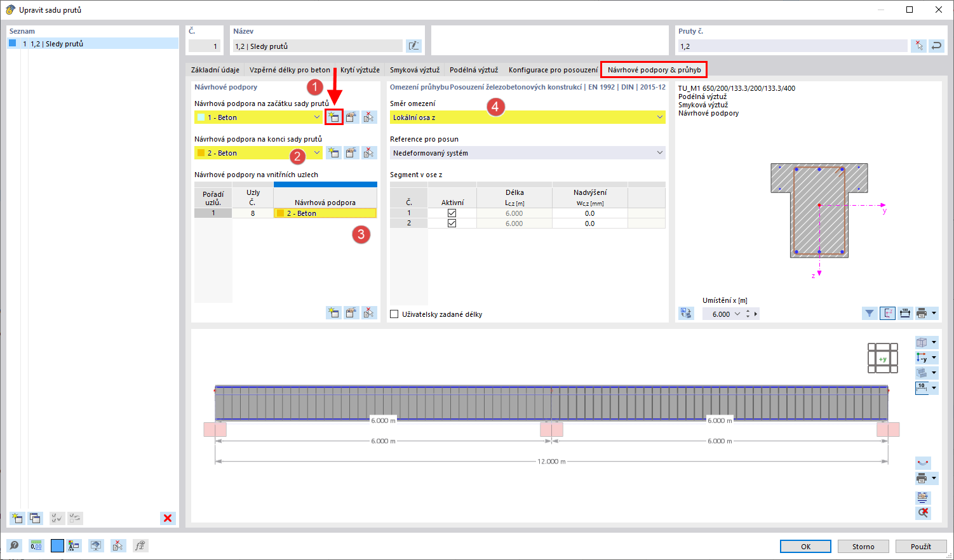
Task: Click the blue swatch of list item 1
Action: pyautogui.click(x=13, y=43)
